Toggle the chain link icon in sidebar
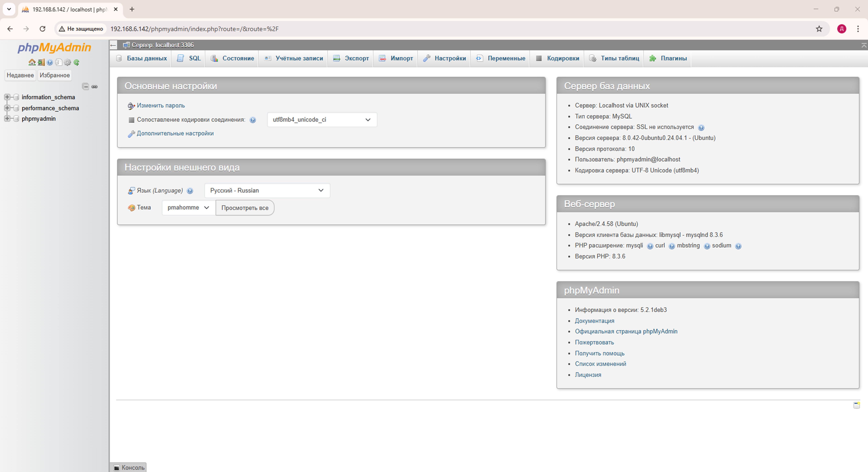The image size is (868, 472). (x=95, y=87)
